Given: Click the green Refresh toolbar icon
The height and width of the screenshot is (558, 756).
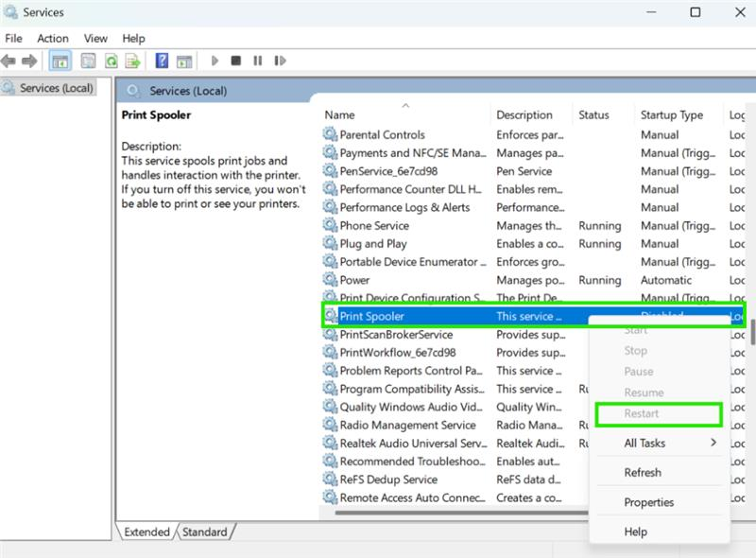Looking at the screenshot, I should (112, 61).
